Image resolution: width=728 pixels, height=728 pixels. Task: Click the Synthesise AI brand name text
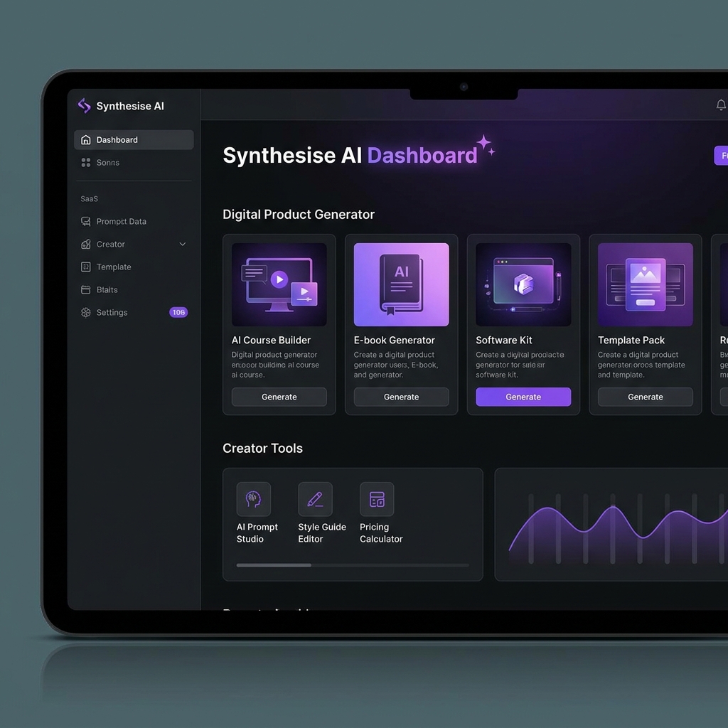coord(130,107)
